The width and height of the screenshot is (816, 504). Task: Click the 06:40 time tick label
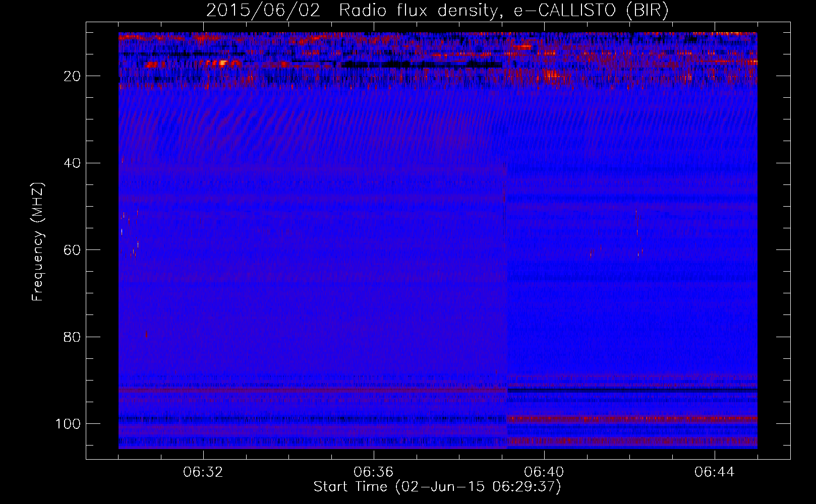[544, 472]
